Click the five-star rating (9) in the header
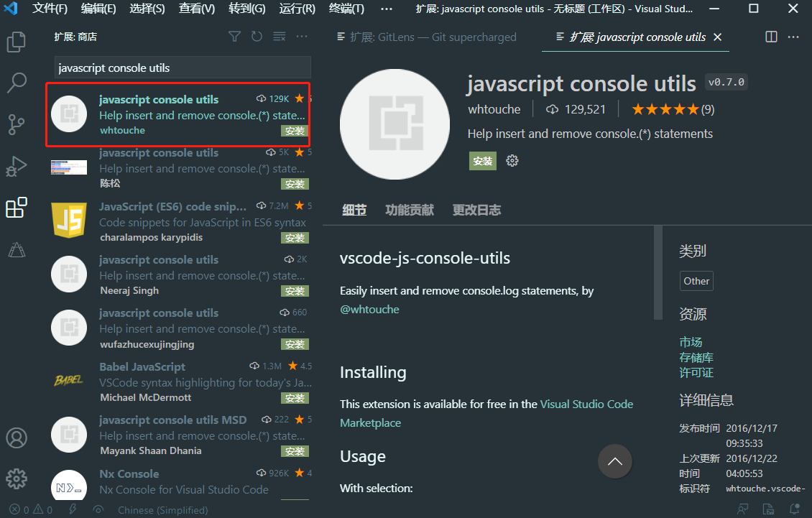This screenshot has height=518, width=812. 673,109
